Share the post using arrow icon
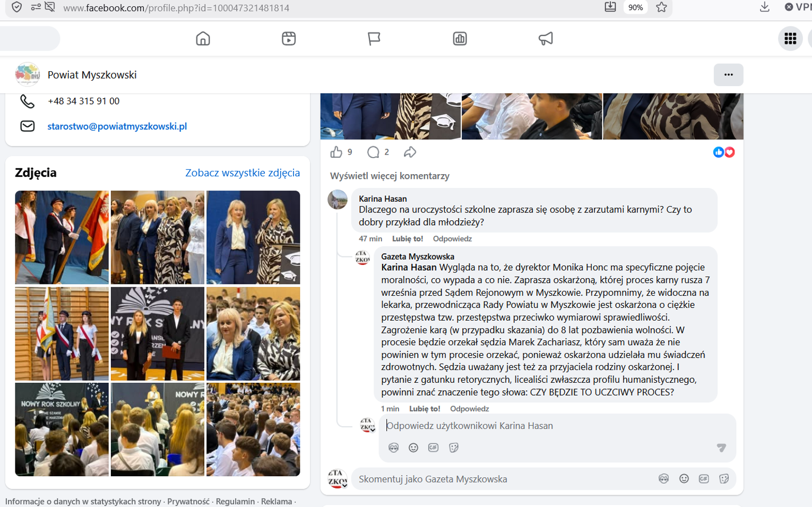812x507 pixels. coord(410,152)
